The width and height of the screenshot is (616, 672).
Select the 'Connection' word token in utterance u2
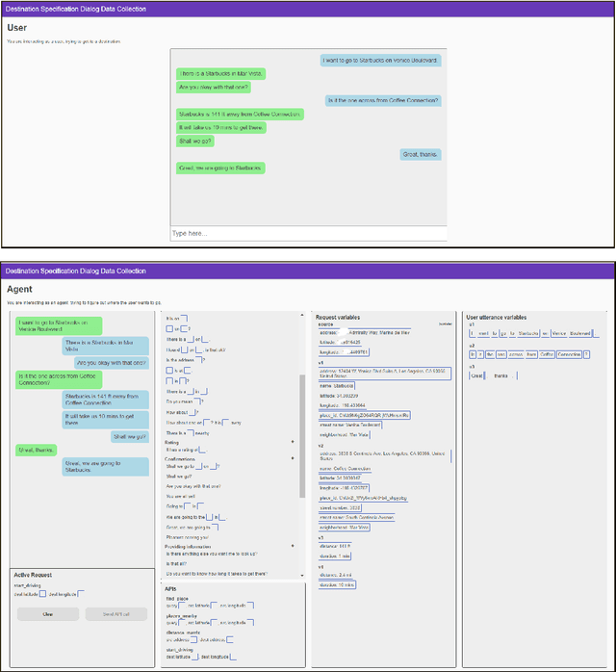click(x=568, y=354)
